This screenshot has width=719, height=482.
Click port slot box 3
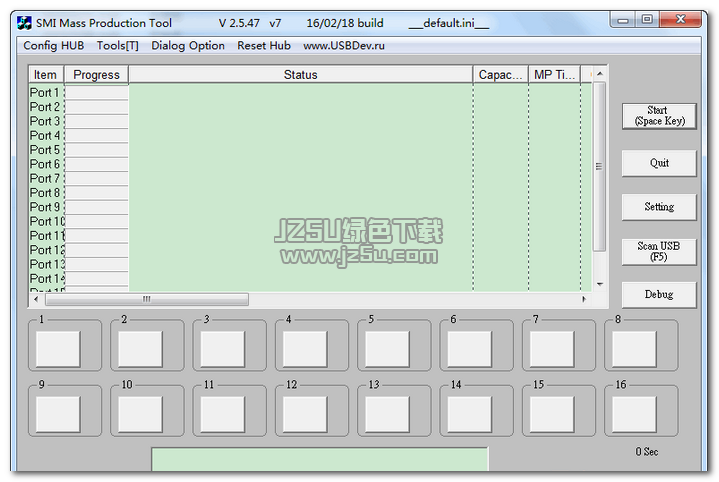click(x=223, y=349)
